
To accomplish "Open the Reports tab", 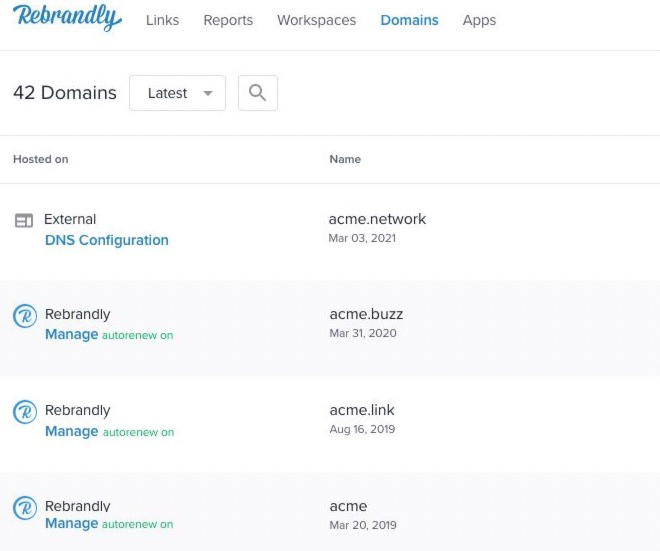I will pos(228,20).
